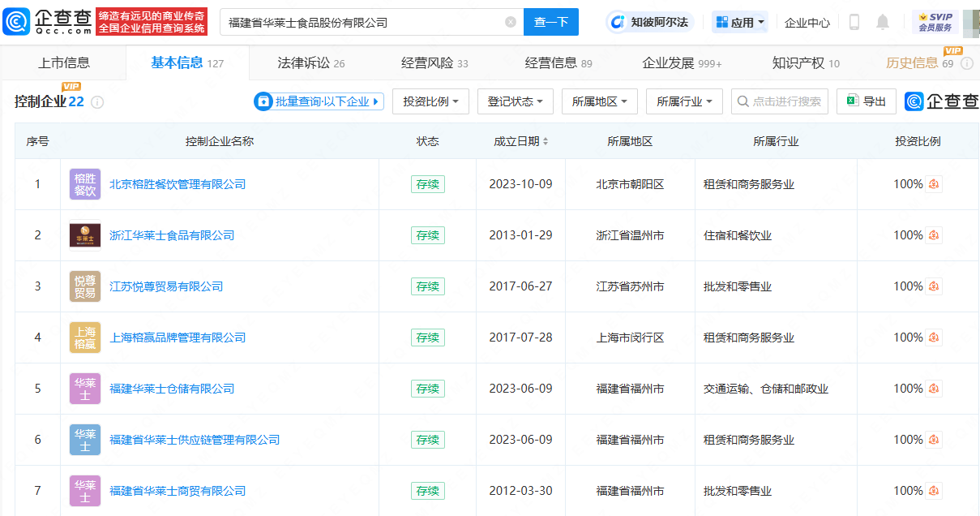Click the user avatar at top right
Image resolution: width=980 pixels, height=516 pixels.
coord(971,22)
